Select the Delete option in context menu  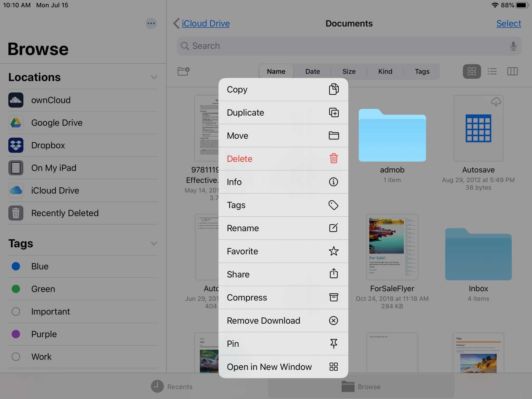pyautogui.click(x=283, y=159)
